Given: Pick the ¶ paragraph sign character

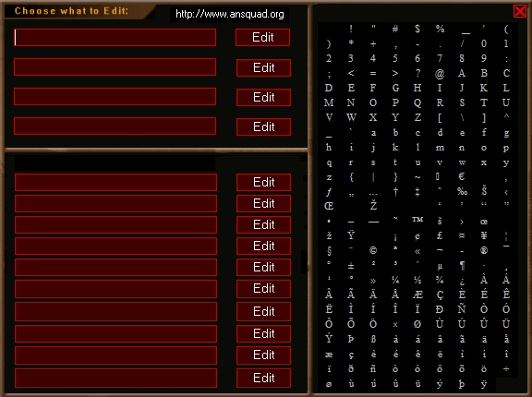Looking at the screenshot, I should 462,266.
